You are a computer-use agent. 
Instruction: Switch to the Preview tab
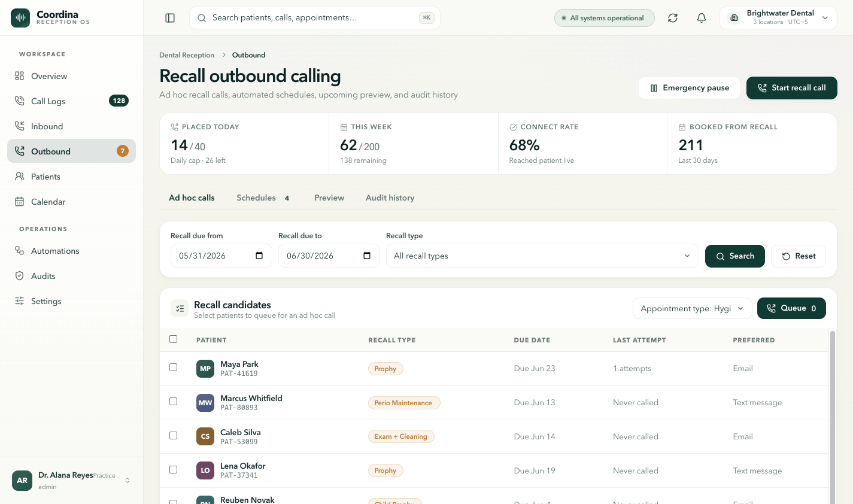coord(329,198)
